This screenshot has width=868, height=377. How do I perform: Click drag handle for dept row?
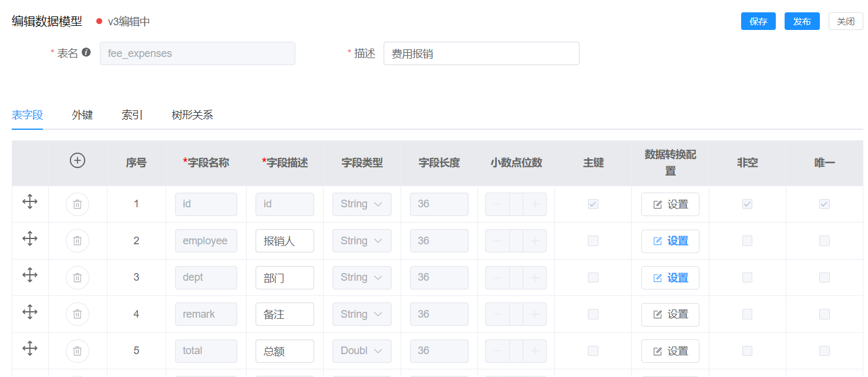tap(30, 275)
